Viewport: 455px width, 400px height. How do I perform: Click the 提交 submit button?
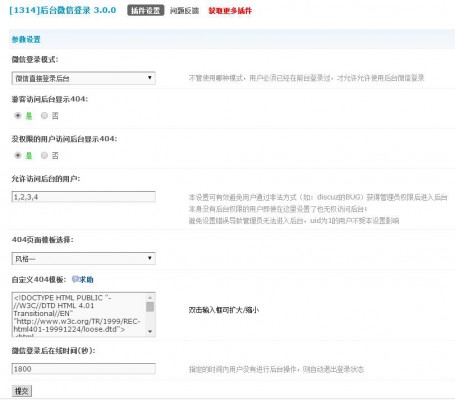click(x=22, y=391)
